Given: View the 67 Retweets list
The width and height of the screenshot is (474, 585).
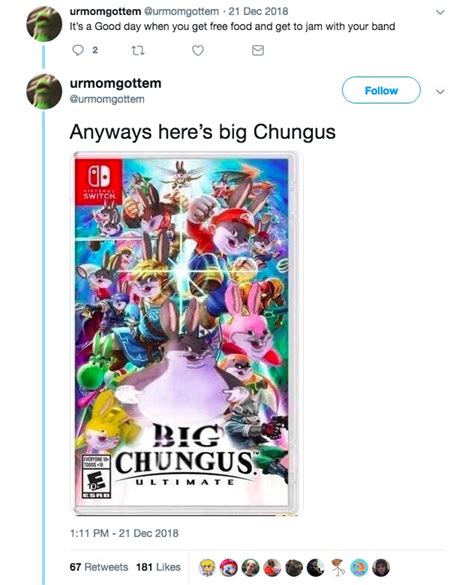Looking at the screenshot, I should (x=99, y=567).
